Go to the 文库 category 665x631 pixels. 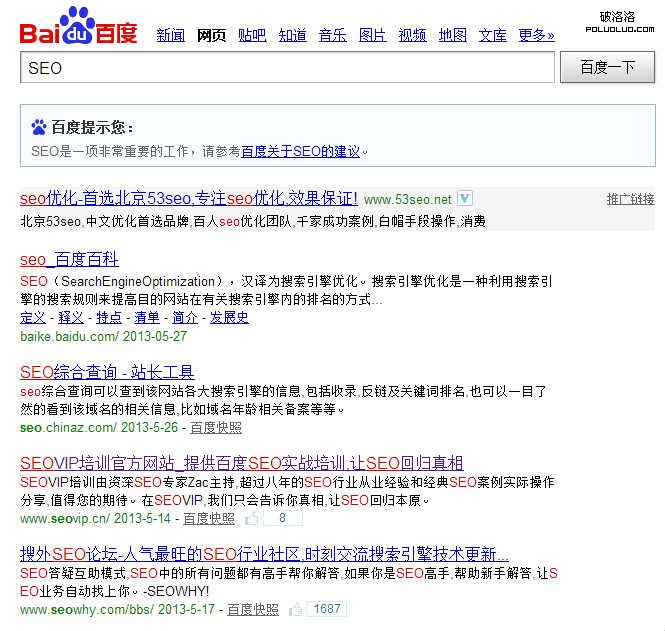pyautogui.click(x=492, y=35)
